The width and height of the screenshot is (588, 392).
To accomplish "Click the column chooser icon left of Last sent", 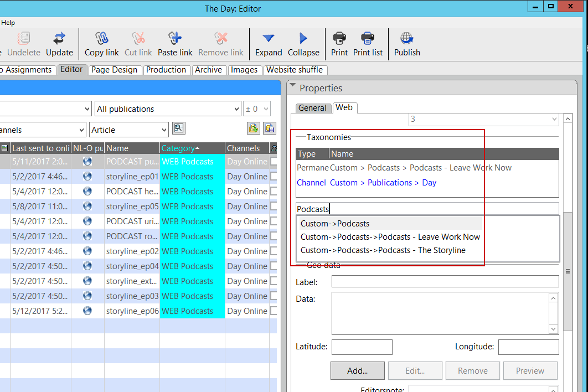I will pyautogui.click(x=4, y=148).
